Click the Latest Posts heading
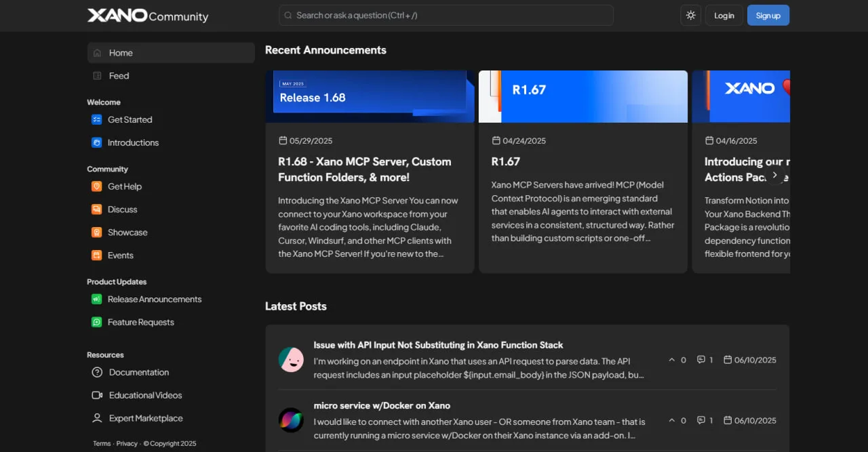 tap(296, 306)
